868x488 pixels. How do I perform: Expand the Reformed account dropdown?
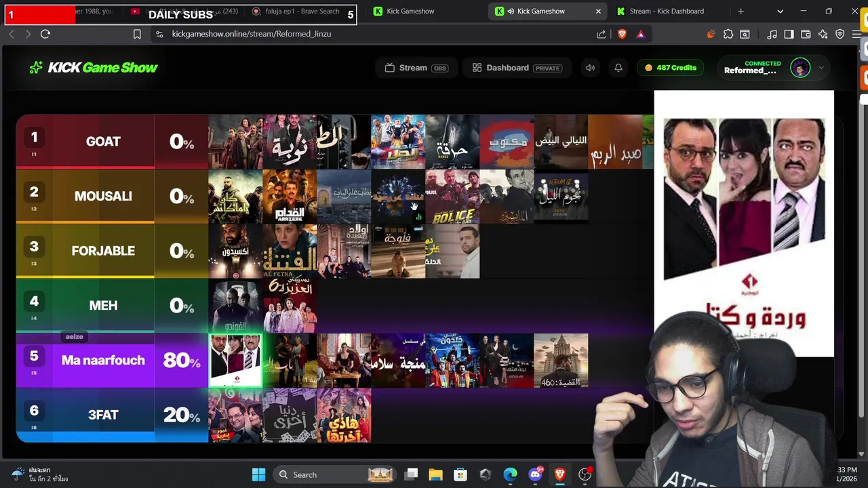(x=821, y=68)
